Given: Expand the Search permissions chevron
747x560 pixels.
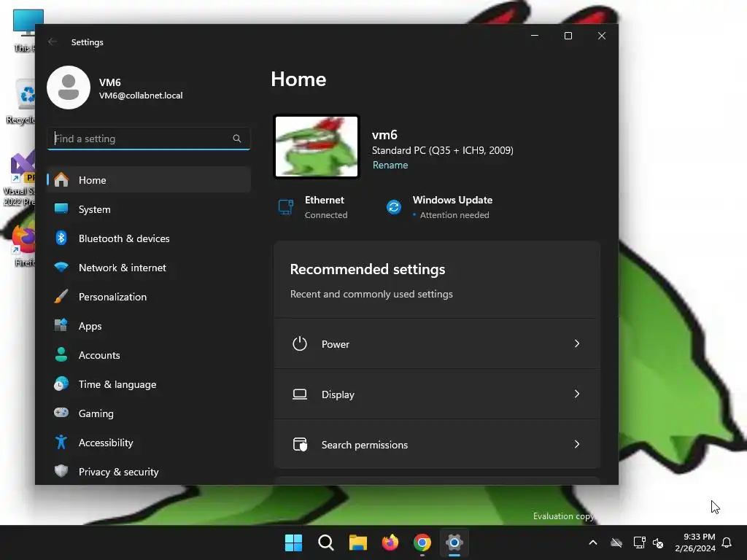Looking at the screenshot, I should pyautogui.click(x=577, y=444).
